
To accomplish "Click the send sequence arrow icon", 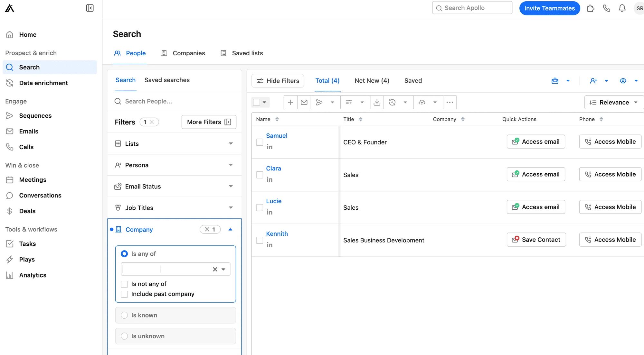I will pyautogui.click(x=319, y=102).
